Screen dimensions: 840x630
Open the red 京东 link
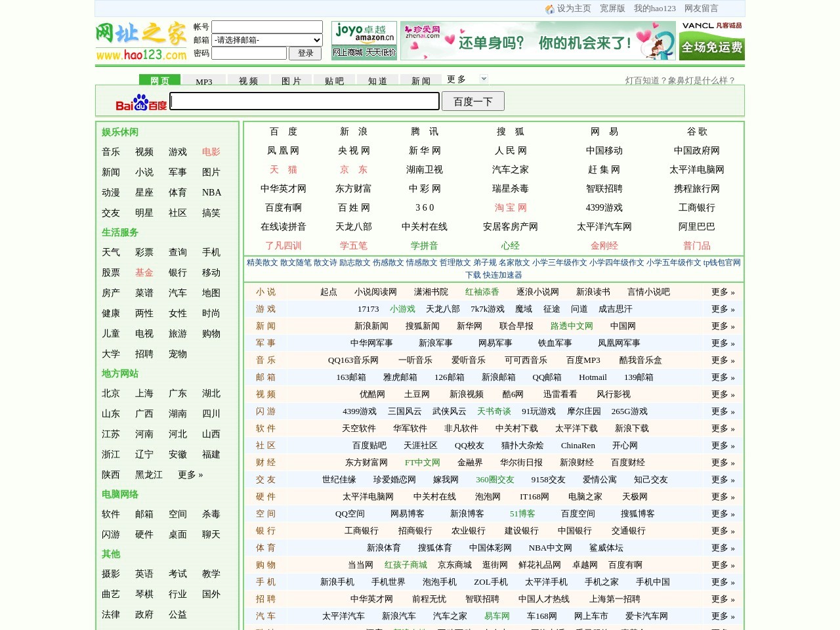[x=354, y=170]
